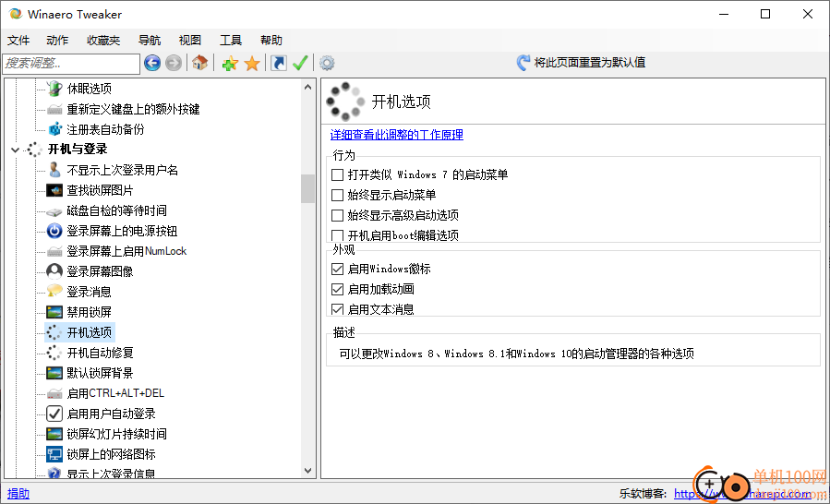Toggle 开机启用boot编辑选项 checkbox

coord(337,235)
